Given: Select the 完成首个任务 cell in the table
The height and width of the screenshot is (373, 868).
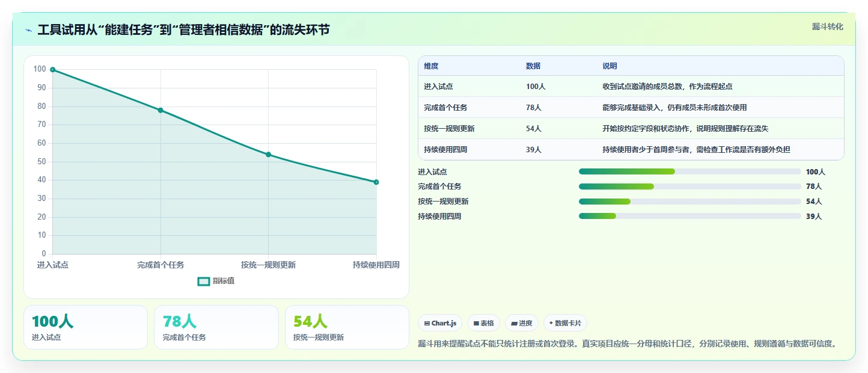Looking at the screenshot, I should click(445, 108).
